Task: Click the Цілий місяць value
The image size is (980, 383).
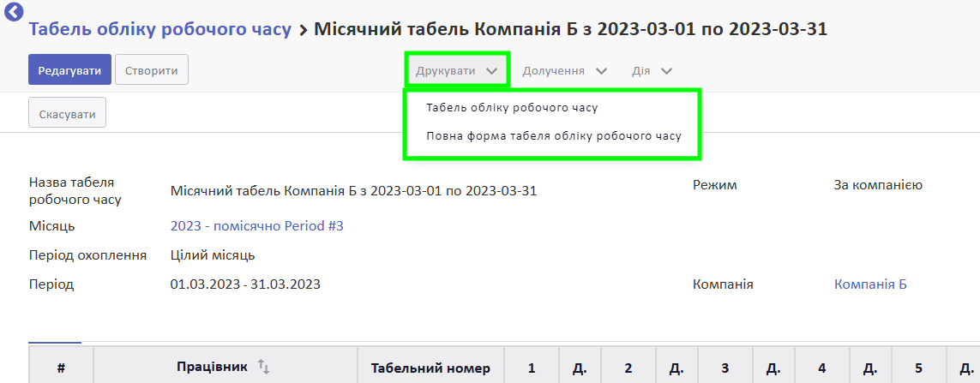Action: pos(213,255)
